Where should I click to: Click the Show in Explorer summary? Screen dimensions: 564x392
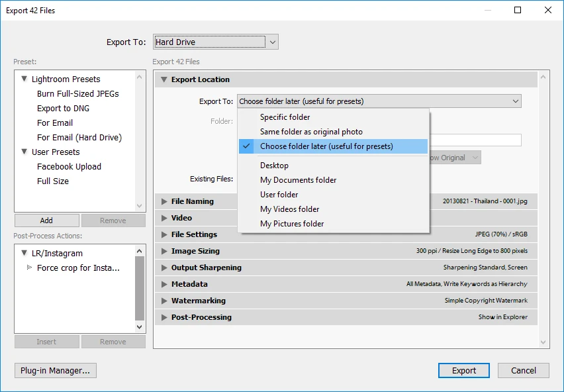click(x=503, y=317)
